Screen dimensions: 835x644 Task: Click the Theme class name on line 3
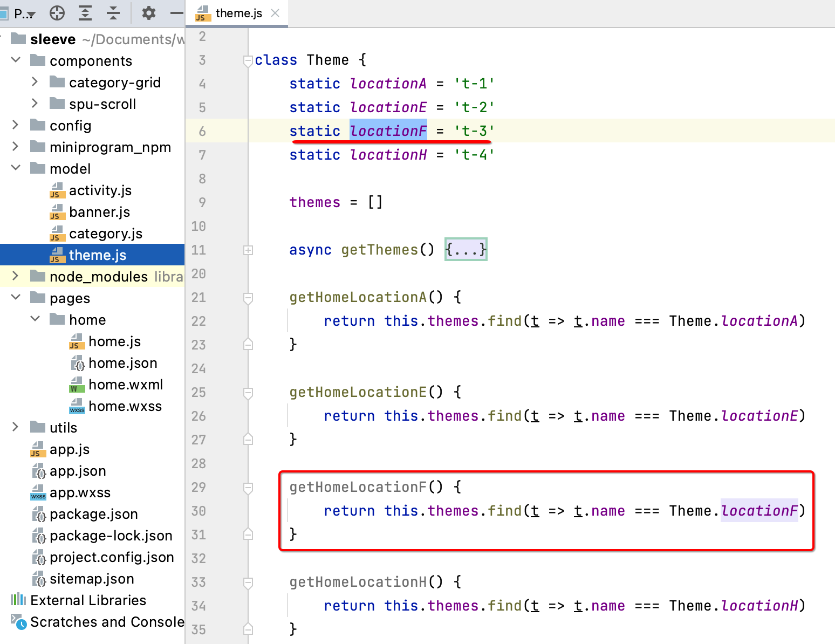328,60
